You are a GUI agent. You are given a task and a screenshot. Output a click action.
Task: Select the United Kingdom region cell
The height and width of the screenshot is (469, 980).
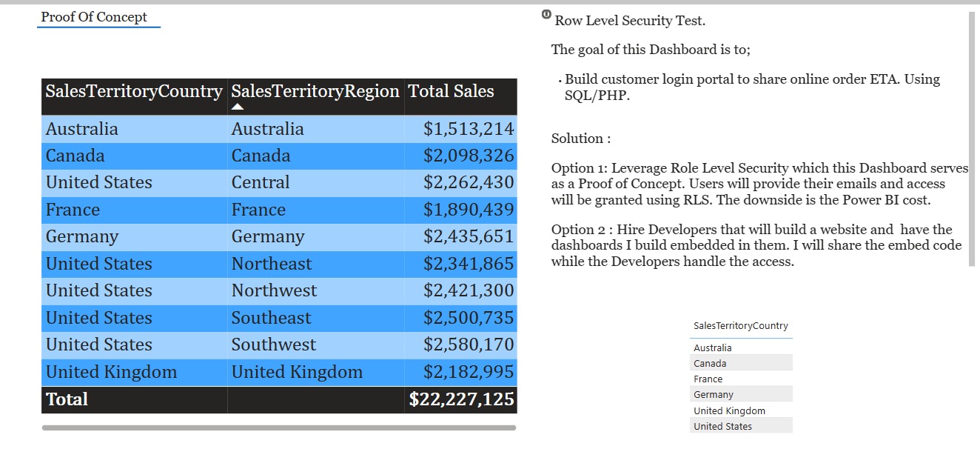pyautogui.click(x=297, y=372)
